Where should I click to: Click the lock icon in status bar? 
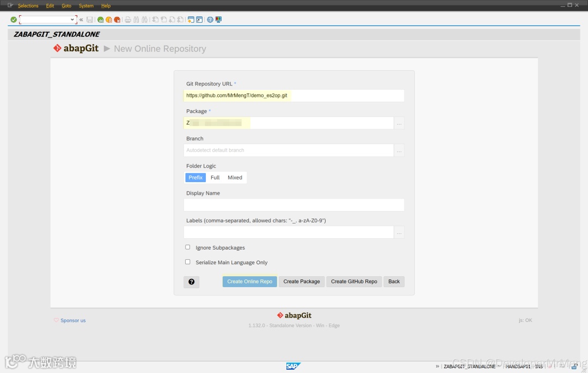tap(574, 366)
